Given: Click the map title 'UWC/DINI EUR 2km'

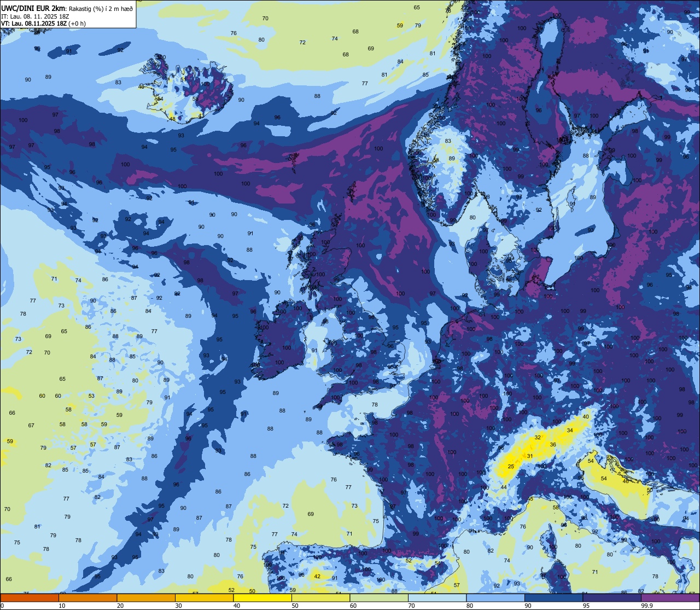Looking at the screenshot, I should (33, 8).
